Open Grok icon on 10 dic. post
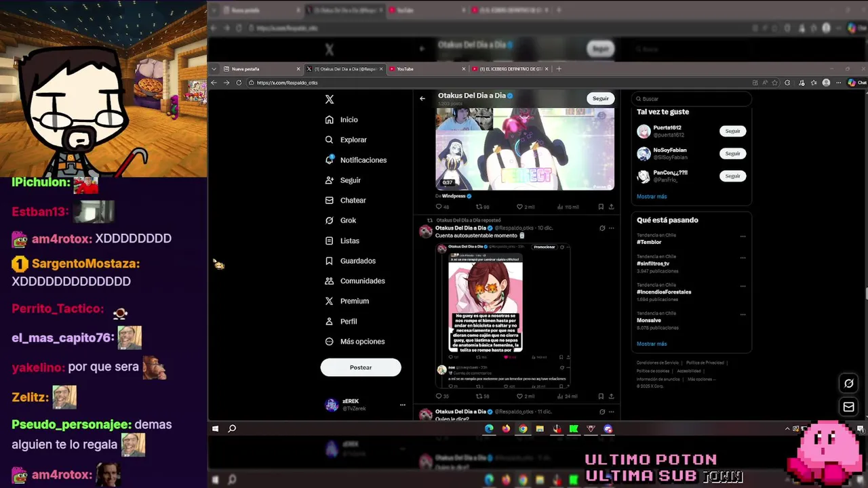Image resolution: width=868 pixels, height=488 pixels. [602, 228]
